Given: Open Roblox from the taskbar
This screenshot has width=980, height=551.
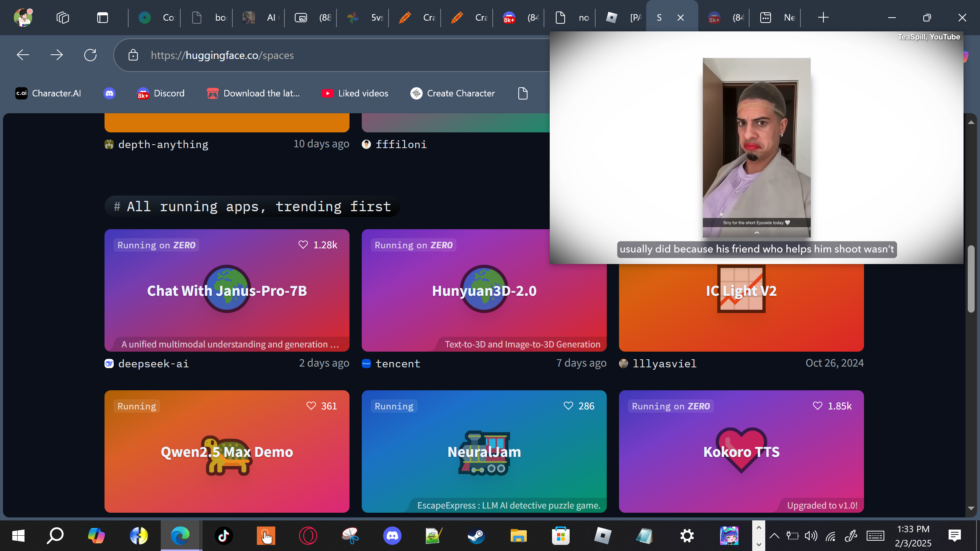Looking at the screenshot, I should [603, 536].
